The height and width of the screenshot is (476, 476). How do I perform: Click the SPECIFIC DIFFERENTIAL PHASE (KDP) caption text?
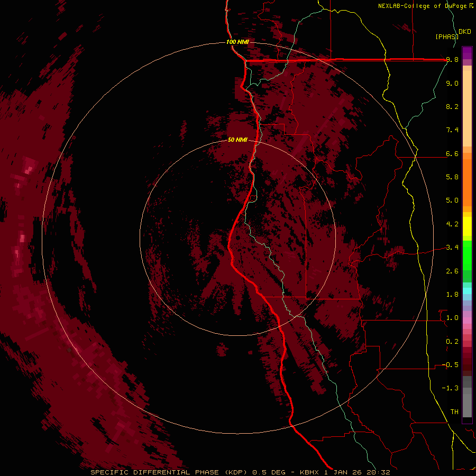169,472
